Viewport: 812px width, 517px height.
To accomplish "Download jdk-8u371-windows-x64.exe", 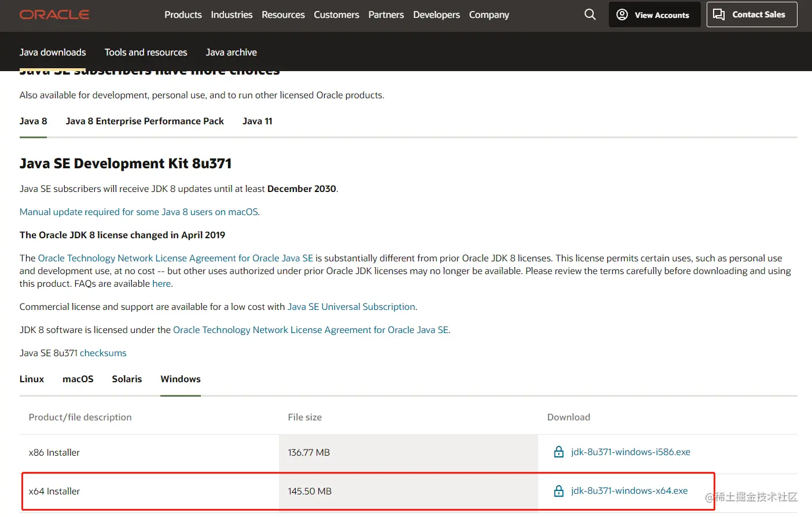I will [x=629, y=491].
